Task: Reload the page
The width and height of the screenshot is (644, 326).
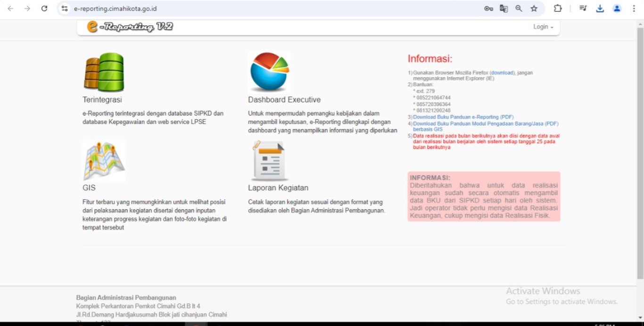Action: click(x=44, y=8)
